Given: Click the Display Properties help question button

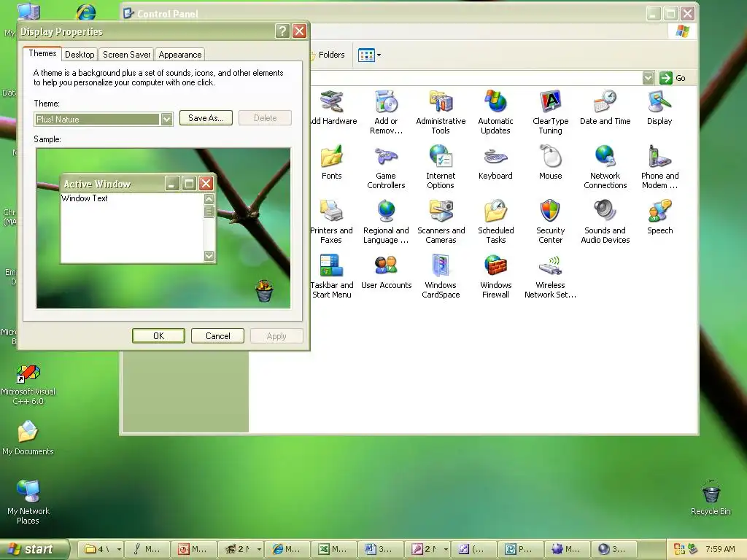Looking at the screenshot, I should point(282,31).
